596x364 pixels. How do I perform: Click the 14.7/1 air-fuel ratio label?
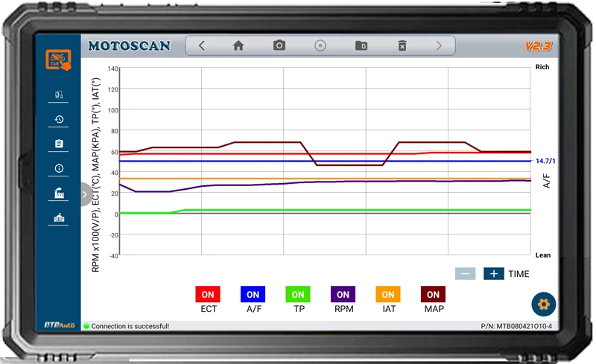point(545,161)
